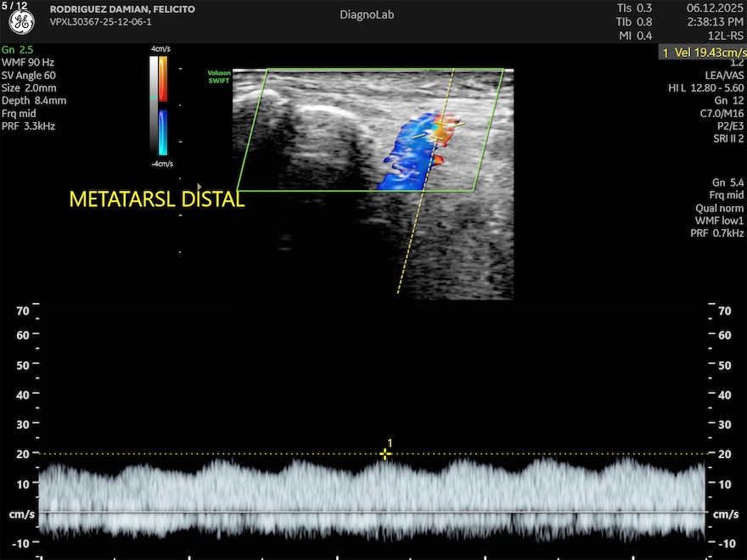The image size is (747, 560).
Task: Click the Doppler spectrum baseline
Action: (x=373, y=512)
